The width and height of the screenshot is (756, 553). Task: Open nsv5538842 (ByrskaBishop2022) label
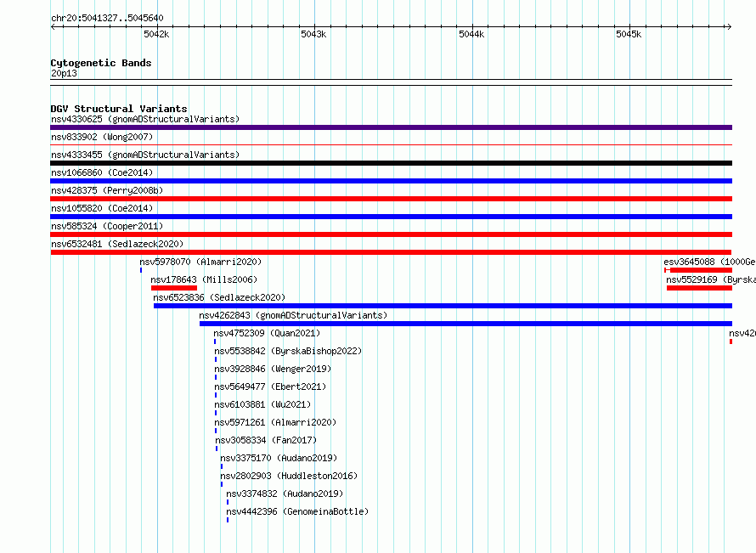tap(288, 351)
